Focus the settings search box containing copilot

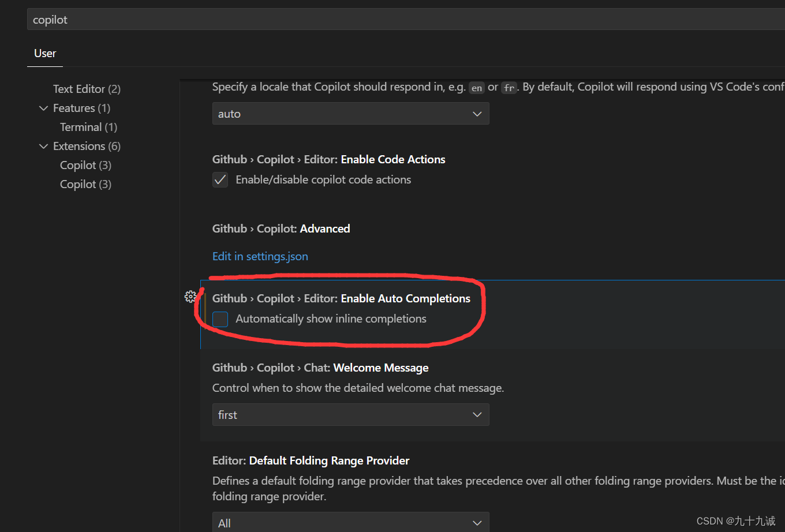point(406,20)
